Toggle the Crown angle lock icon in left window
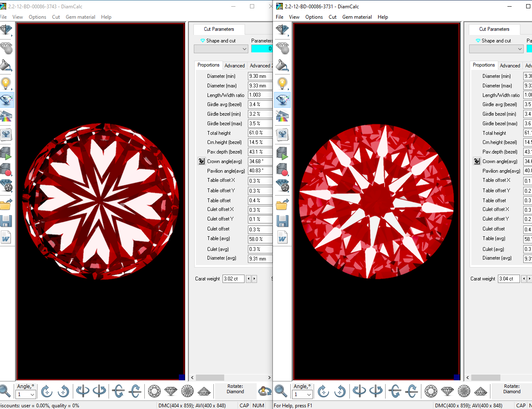This screenshot has height=409, width=532. [201, 161]
